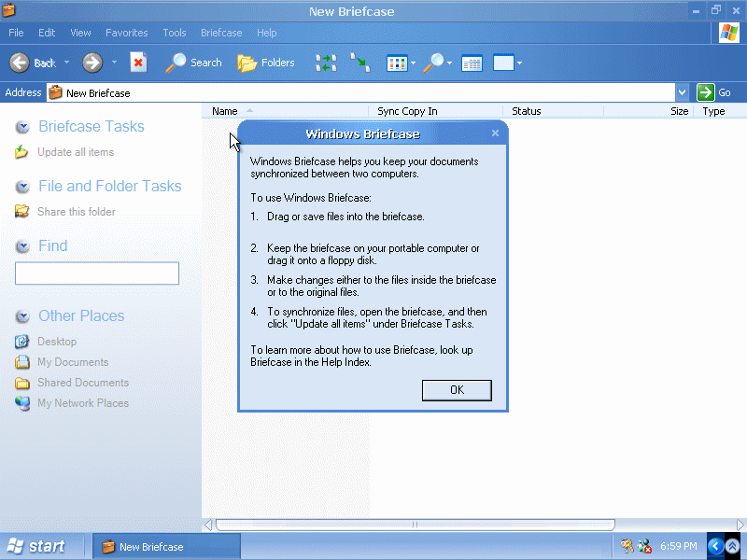The width and height of the screenshot is (747, 560).
Task: Collapse Other Places section
Action: 22,316
